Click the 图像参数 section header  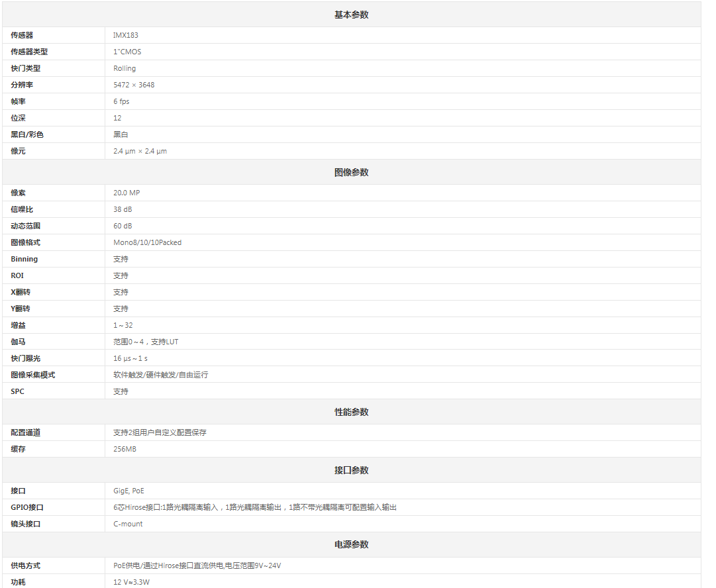[351, 172]
